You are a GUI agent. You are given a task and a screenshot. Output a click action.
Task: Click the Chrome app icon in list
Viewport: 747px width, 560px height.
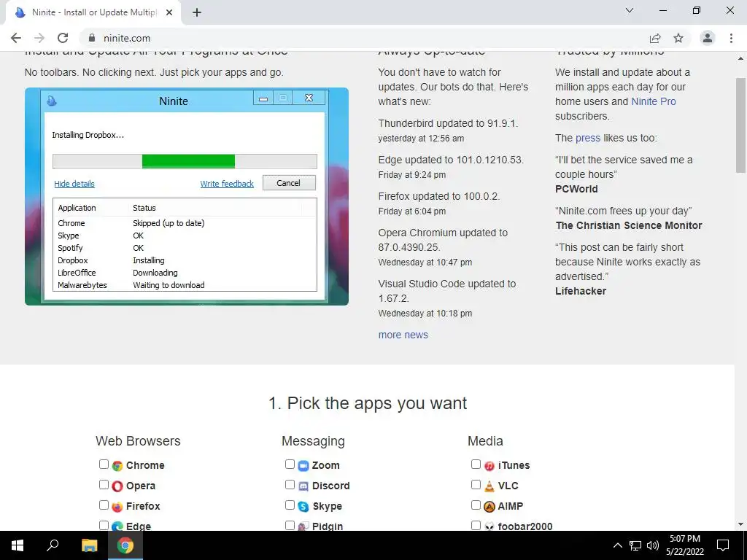tap(117, 466)
